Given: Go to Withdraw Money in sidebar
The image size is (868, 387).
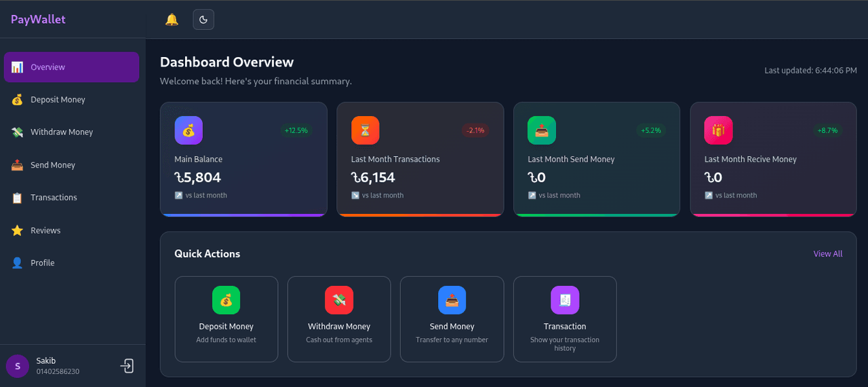Looking at the screenshot, I should click(61, 132).
